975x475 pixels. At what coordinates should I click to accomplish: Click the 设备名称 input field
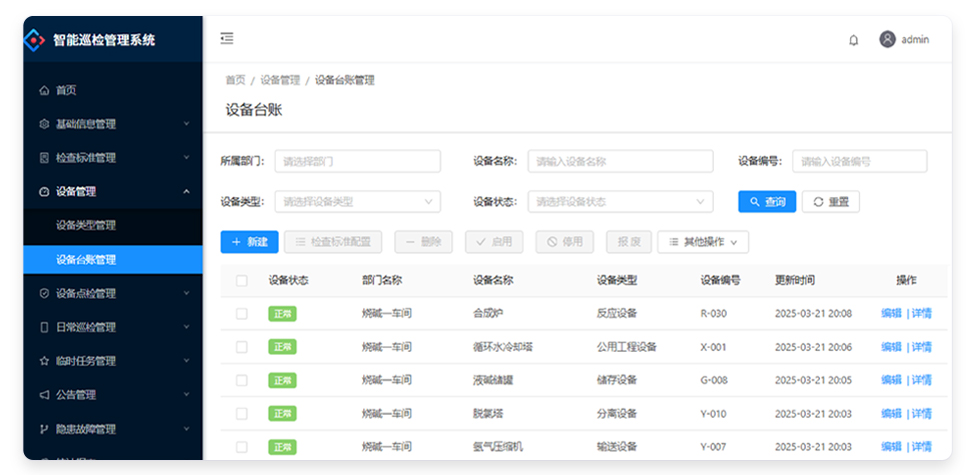(620, 161)
